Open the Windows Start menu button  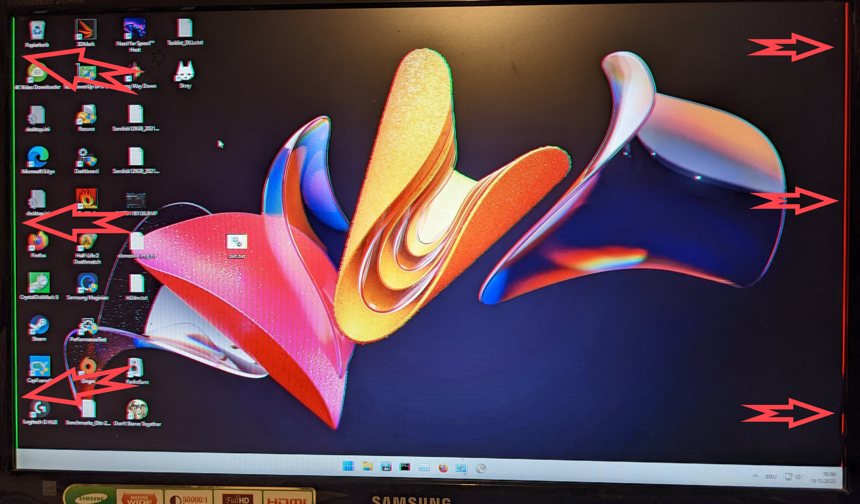(348, 466)
